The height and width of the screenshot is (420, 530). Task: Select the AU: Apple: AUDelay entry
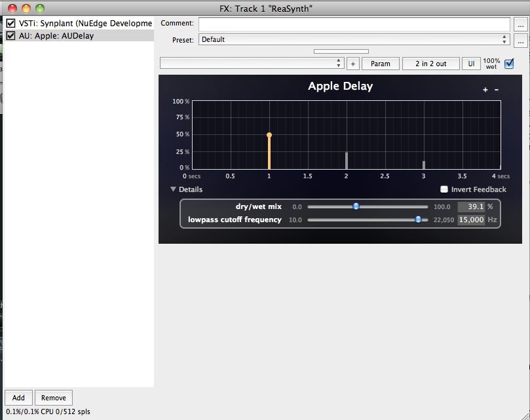point(56,35)
